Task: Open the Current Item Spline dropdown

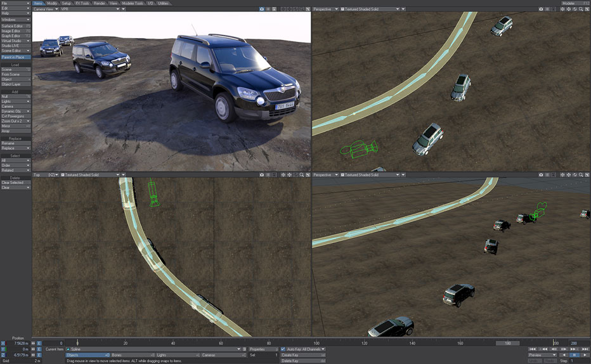Action: pyautogui.click(x=153, y=349)
